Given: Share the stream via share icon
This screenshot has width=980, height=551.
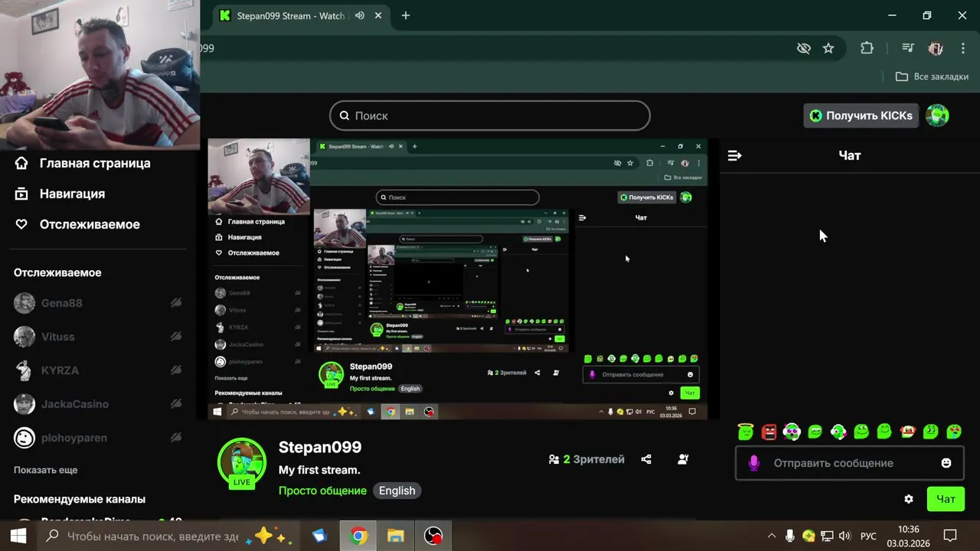Looking at the screenshot, I should [x=646, y=459].
